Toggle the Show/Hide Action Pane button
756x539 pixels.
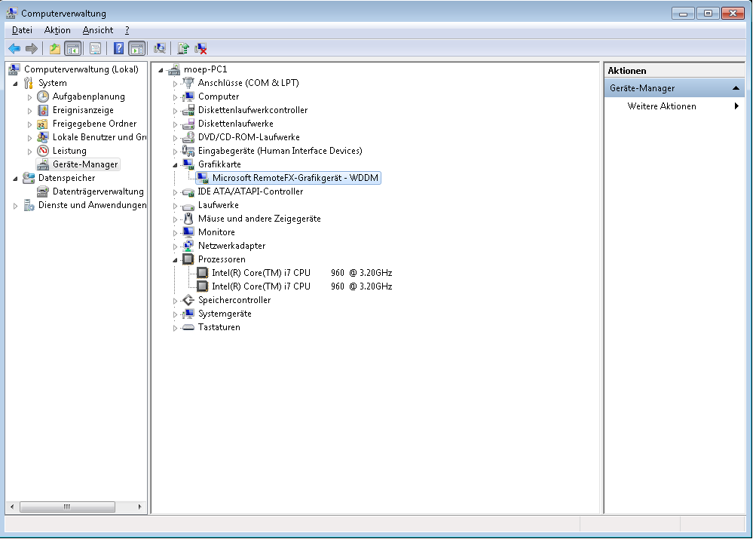[136, 49]
